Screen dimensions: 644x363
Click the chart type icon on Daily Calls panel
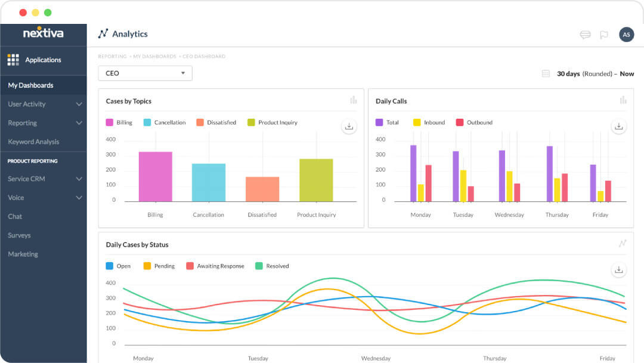point(623,100)
